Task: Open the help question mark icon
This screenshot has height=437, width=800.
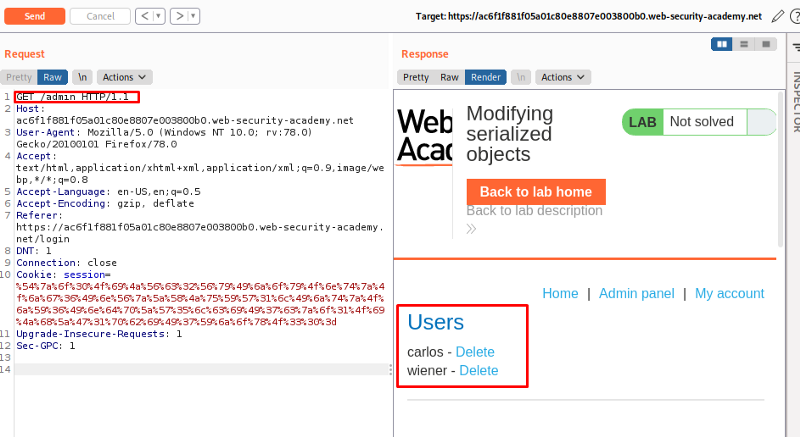Action: click(x=793, y=16)
